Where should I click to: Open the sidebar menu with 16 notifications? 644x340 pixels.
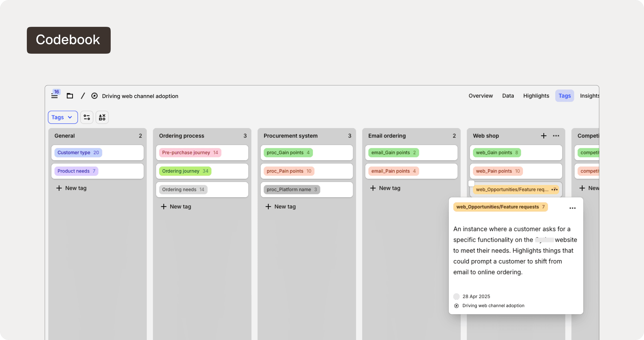[54, 96]
